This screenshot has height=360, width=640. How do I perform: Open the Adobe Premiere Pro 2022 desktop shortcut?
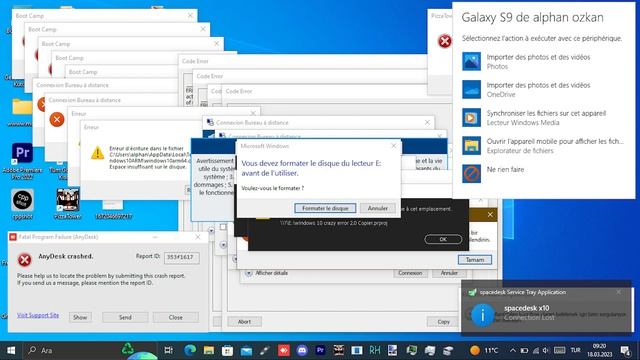pyautogui.click(x=22, y=162)
